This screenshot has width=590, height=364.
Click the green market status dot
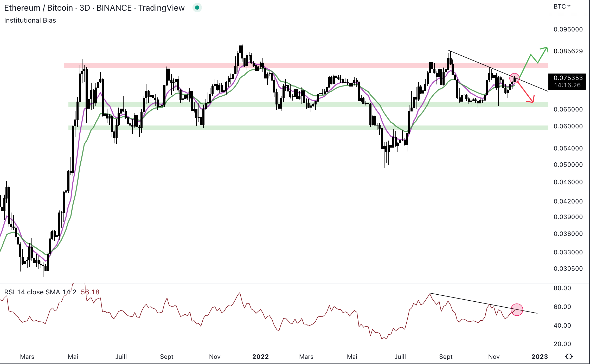click(x=197, y=8)
